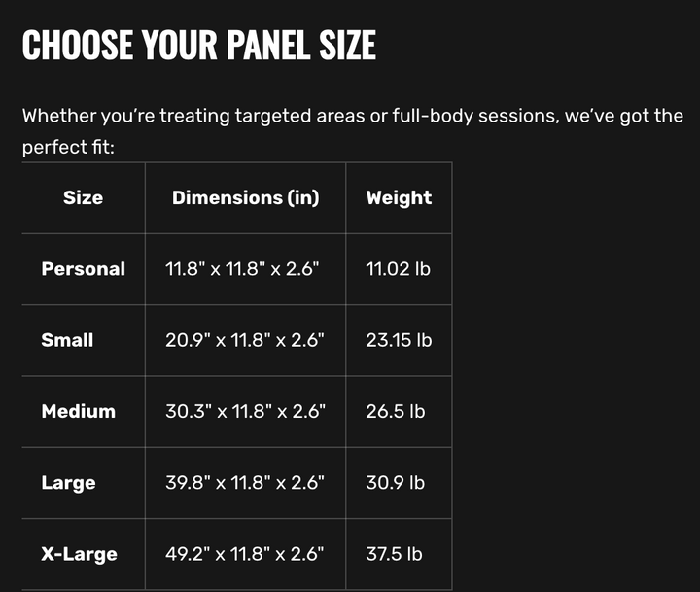Click the 37.5 lb weight cell
Screen dimensions: 700x592
click(394, 554)
